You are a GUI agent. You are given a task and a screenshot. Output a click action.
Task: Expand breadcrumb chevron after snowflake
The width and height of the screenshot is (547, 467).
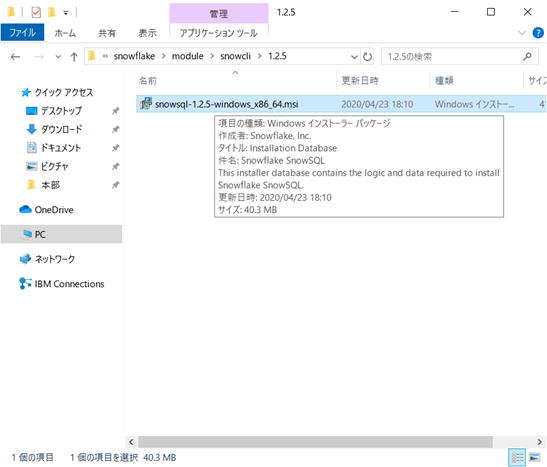click(x=163, y=56)
